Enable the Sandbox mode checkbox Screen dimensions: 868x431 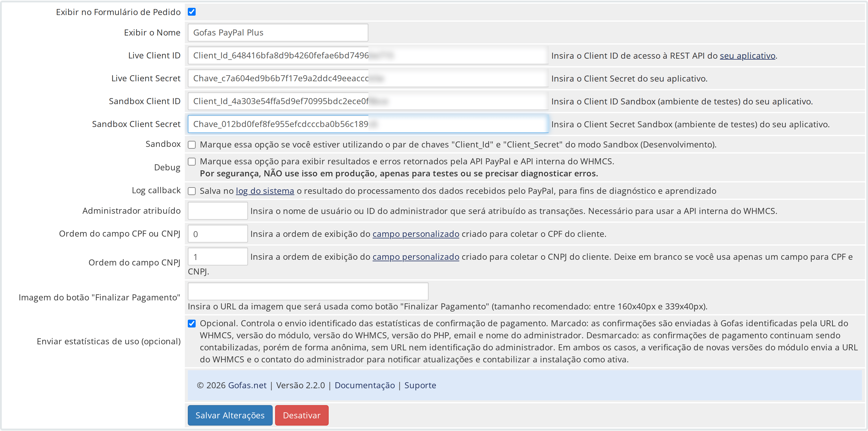click(192, 144)
